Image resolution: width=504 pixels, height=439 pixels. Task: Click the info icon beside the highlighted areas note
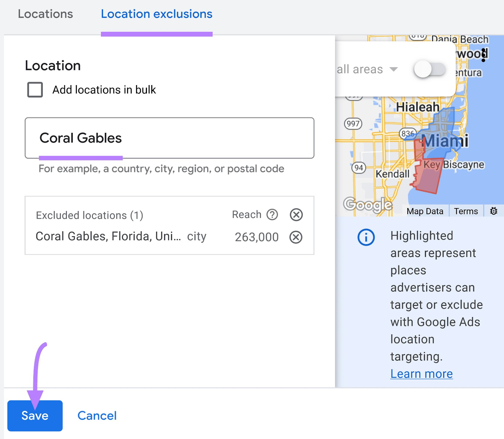(366, 237)
